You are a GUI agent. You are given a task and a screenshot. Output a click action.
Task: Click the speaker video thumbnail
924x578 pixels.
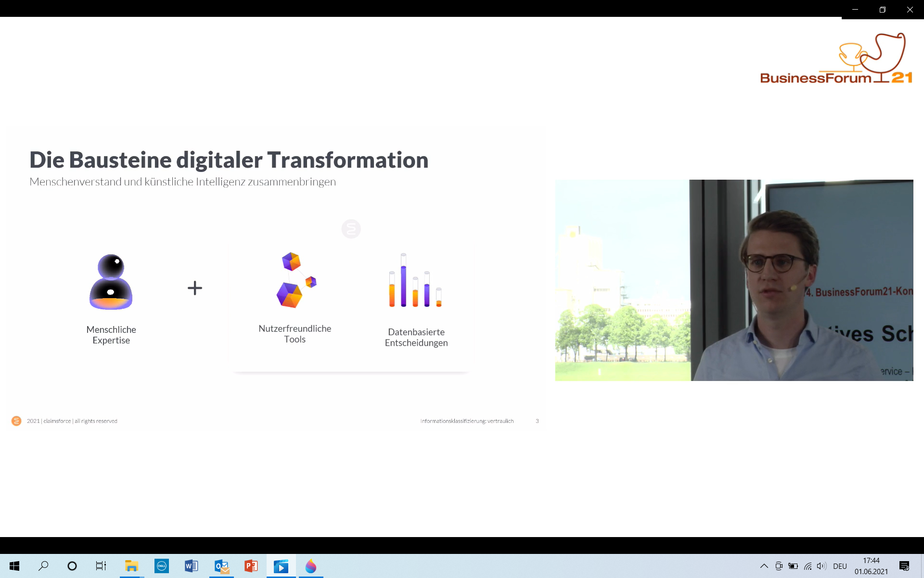(x=734, y=280)
